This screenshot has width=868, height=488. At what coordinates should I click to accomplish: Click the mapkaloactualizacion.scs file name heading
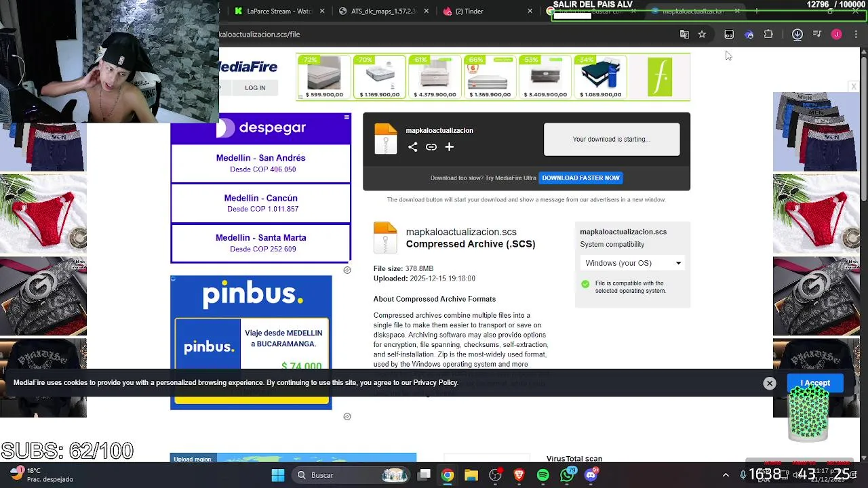[461, 232]
